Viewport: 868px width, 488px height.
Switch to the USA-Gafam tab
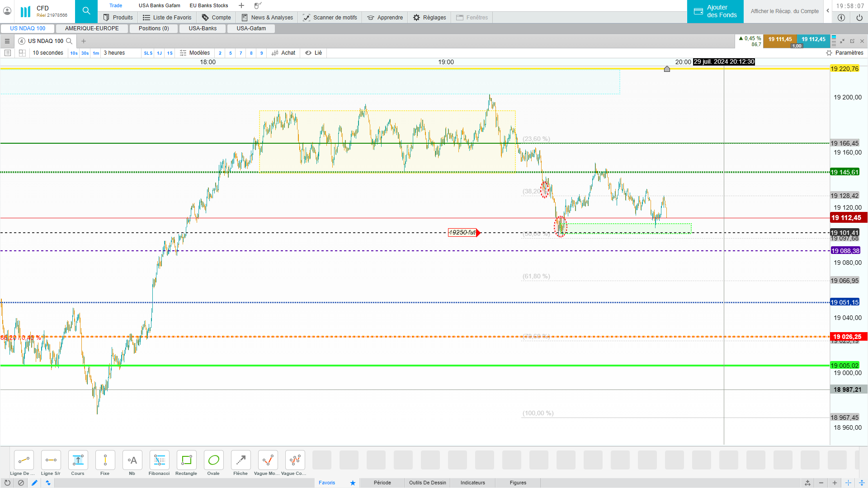(251, 28)
